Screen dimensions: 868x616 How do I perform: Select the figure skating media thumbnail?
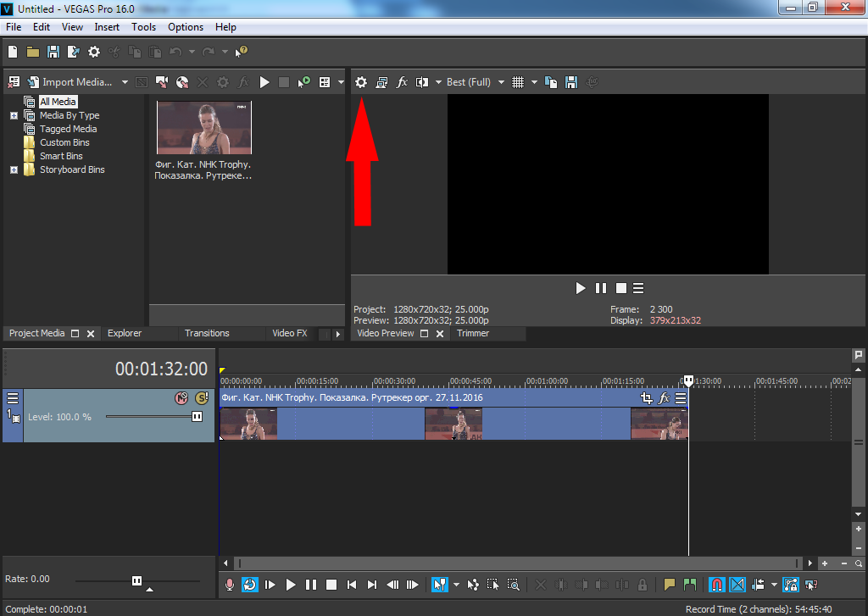pyautogui.click(x=203, y=127)
